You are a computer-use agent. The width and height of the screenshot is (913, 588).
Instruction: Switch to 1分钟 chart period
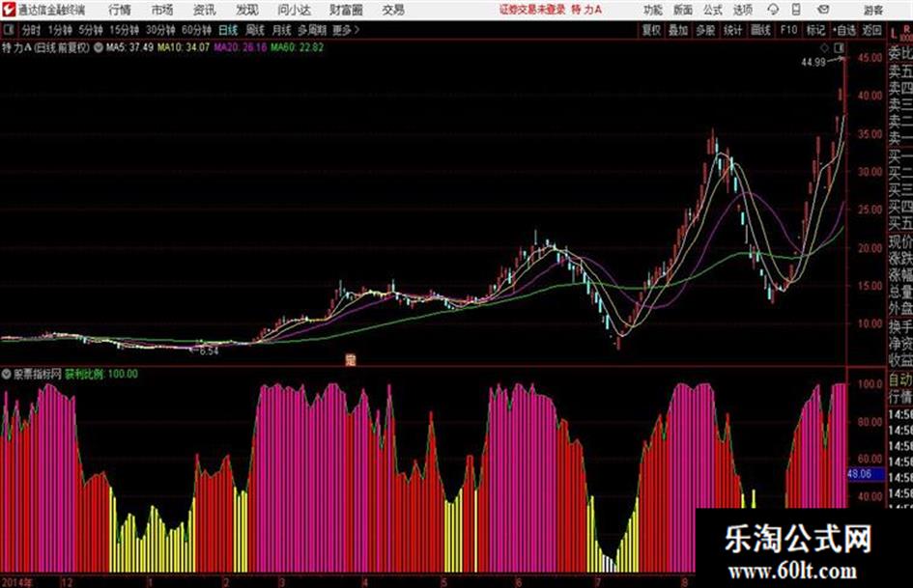pos(60,30)
